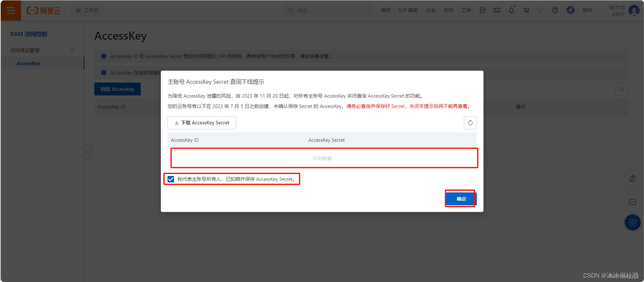Click the RAM 访问控制 heading
Image resolution: width=644 pixels, height=282 pixels.
pyautogui.click(x=29, y=34)
